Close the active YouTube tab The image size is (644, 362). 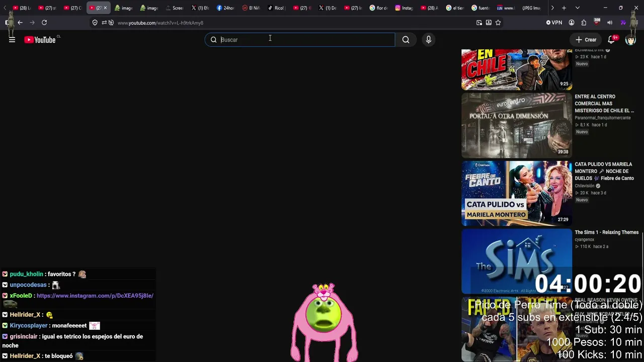point(105,8)
